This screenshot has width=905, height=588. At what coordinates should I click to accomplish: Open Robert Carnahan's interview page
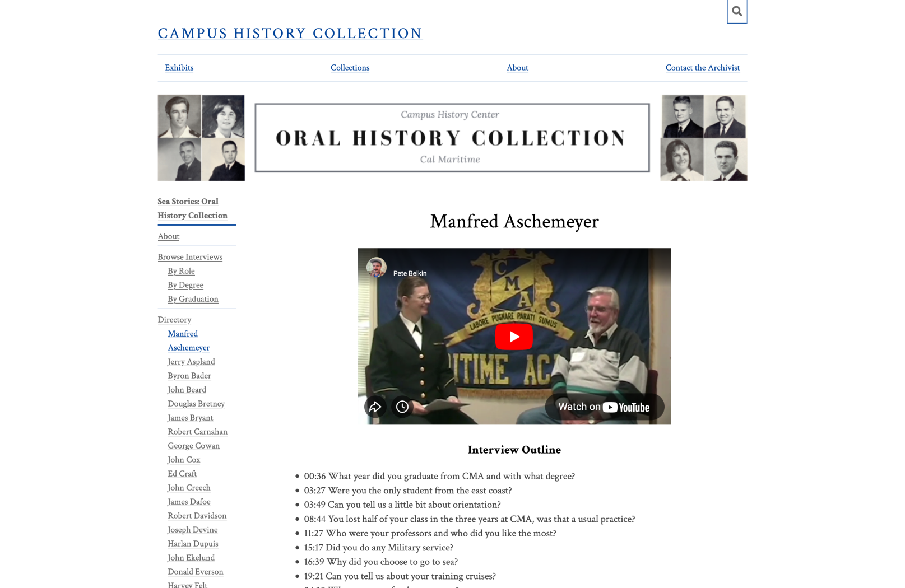click(x=197, y=432)
